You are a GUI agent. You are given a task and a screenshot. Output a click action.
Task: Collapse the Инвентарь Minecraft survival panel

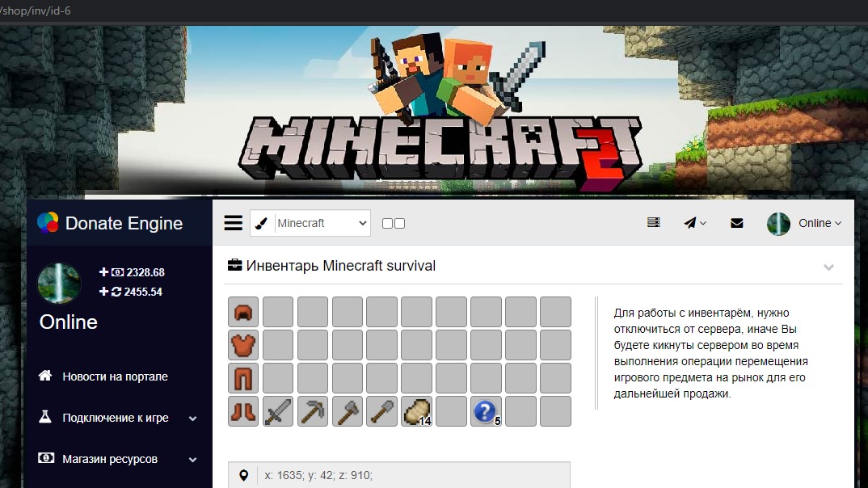pyautogui.click(x=828, y=267)
